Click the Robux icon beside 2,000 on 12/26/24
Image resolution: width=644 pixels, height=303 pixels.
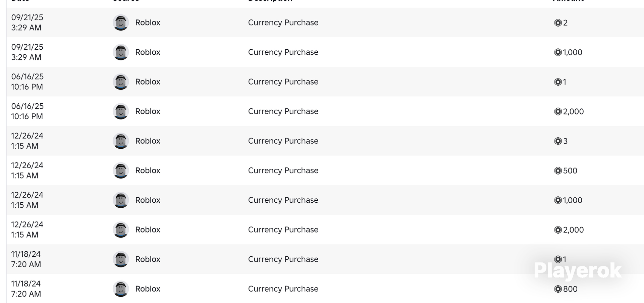558,230
